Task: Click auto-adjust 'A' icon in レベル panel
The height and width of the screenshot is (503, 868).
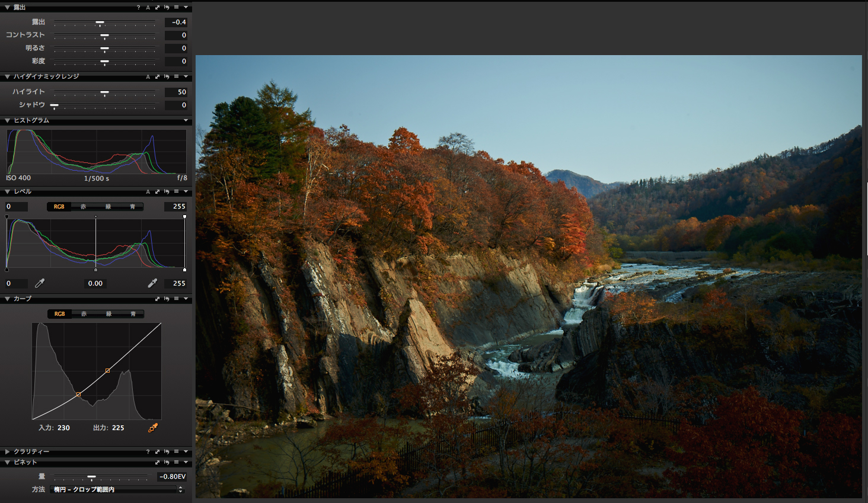Action: (x=148, y=191)
